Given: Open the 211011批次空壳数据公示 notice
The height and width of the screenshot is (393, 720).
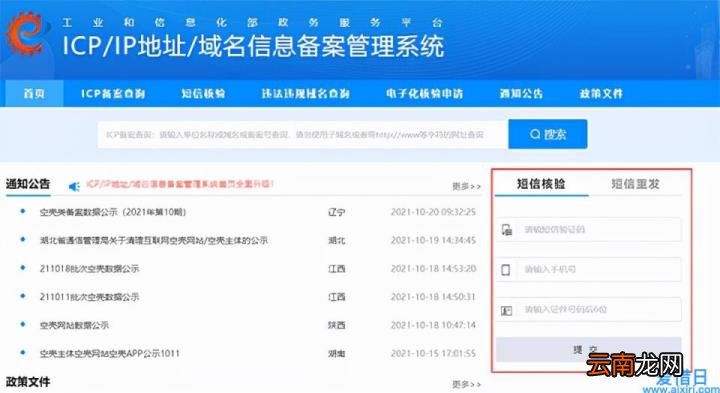Looking at the screenshot, I should tap(89, 297).
